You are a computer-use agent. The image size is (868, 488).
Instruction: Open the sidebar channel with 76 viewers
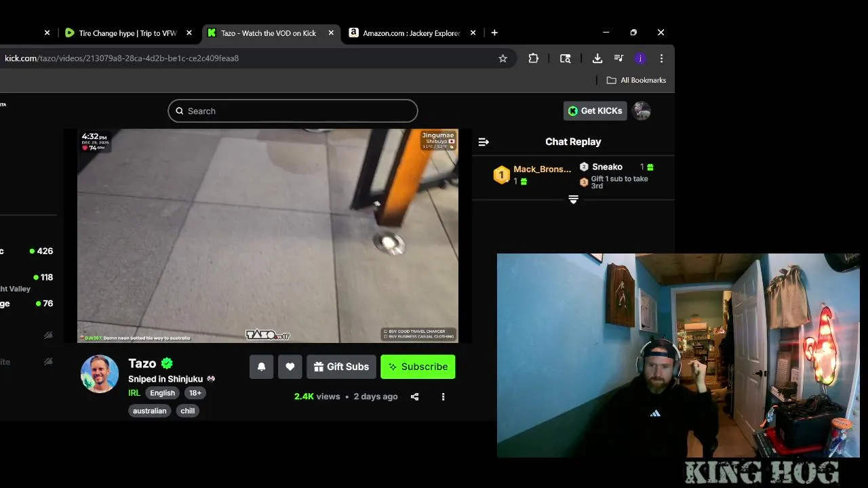27,304
